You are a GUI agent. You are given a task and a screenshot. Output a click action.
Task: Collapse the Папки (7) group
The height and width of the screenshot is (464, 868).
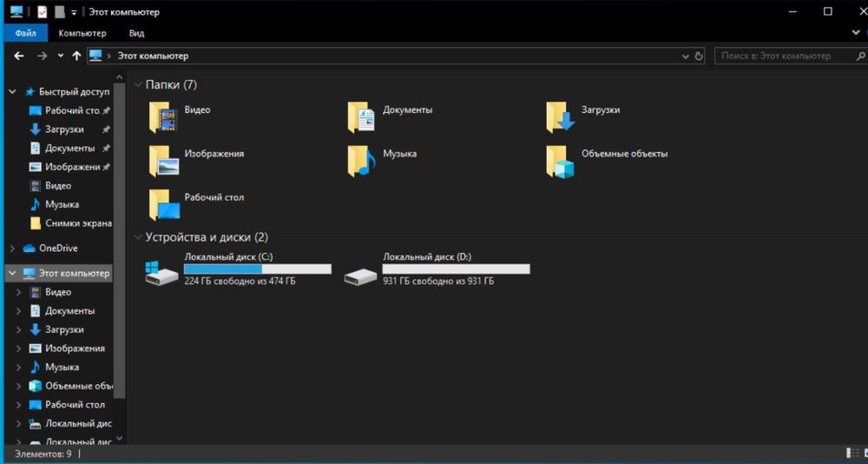(x=138, y=85)
